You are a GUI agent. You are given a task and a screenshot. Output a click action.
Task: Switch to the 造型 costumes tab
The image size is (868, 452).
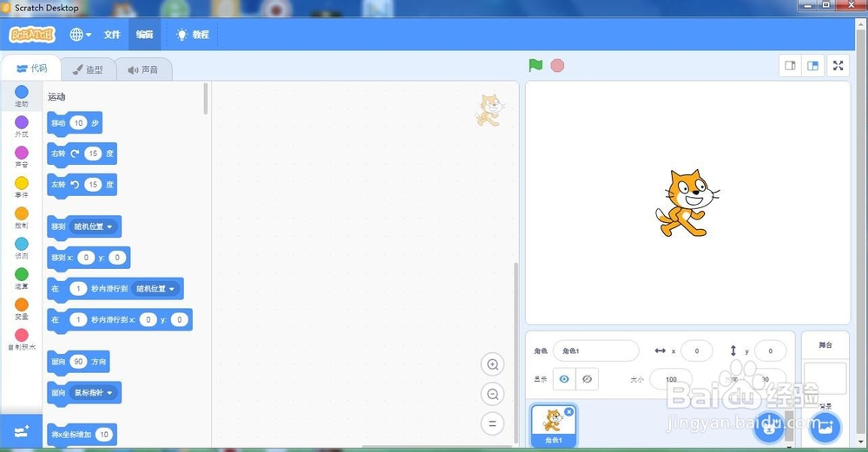click(x=88, y=69)
